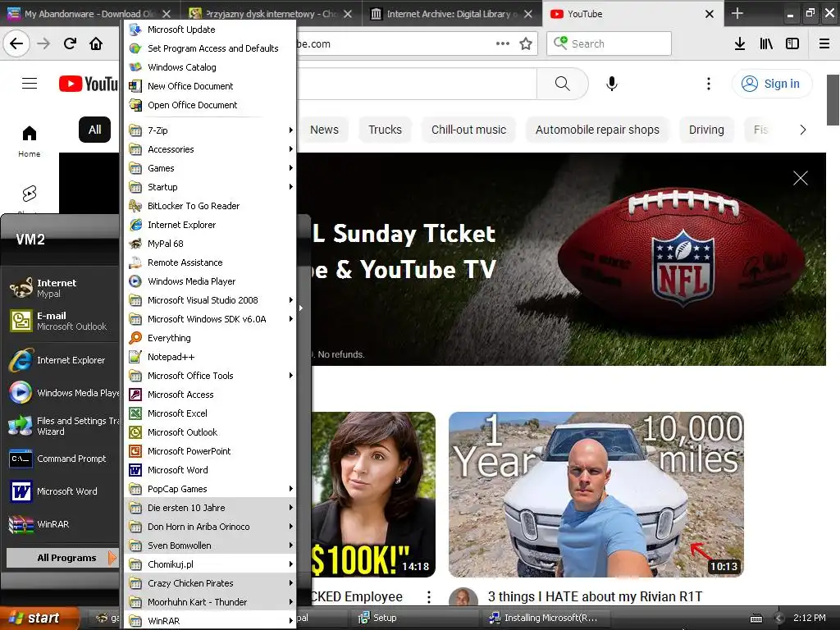Expand Sven Bomwollen folder

tap(209, 546)
